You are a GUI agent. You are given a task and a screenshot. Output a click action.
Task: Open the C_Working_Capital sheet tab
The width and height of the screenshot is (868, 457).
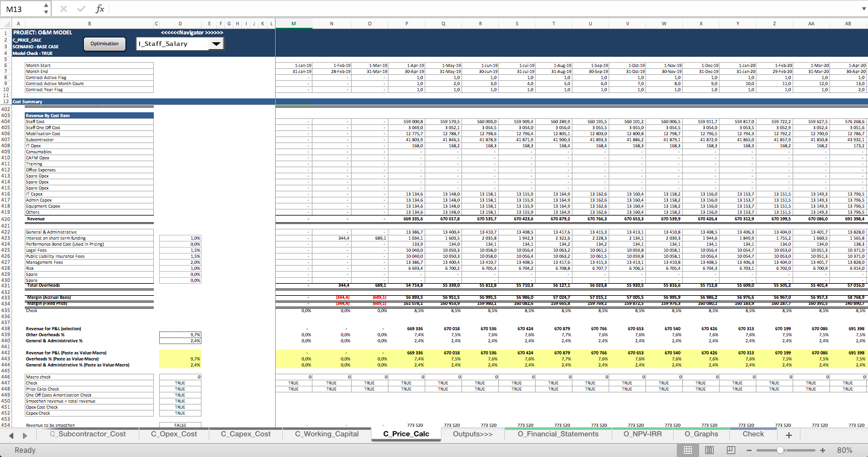pyautogui.click(x=326, y=433)
